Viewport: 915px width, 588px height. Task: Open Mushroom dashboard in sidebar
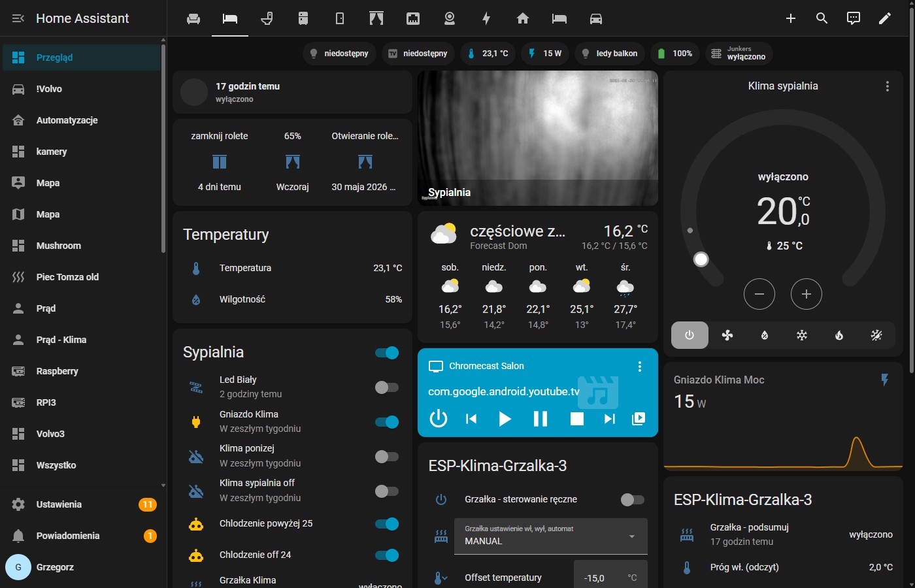click(x=81, y=246)
